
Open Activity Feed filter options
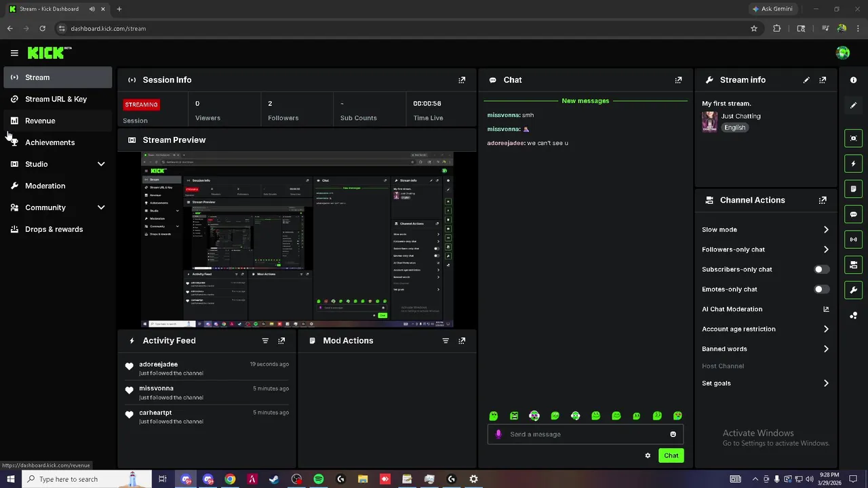tap(265, 341)
